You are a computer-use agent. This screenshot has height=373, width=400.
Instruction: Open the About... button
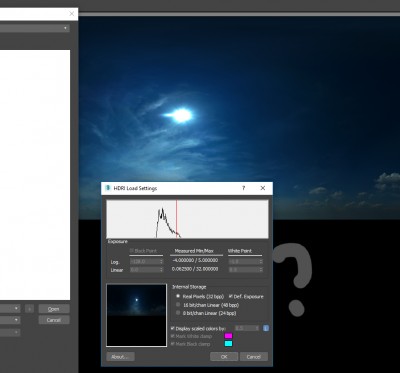(x=120, y=357)
